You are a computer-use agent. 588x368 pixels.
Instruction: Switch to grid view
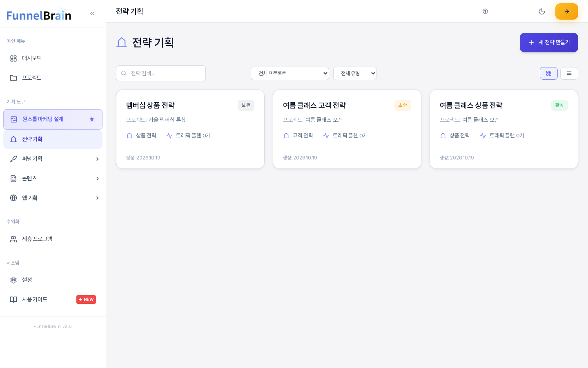point(549,74)
